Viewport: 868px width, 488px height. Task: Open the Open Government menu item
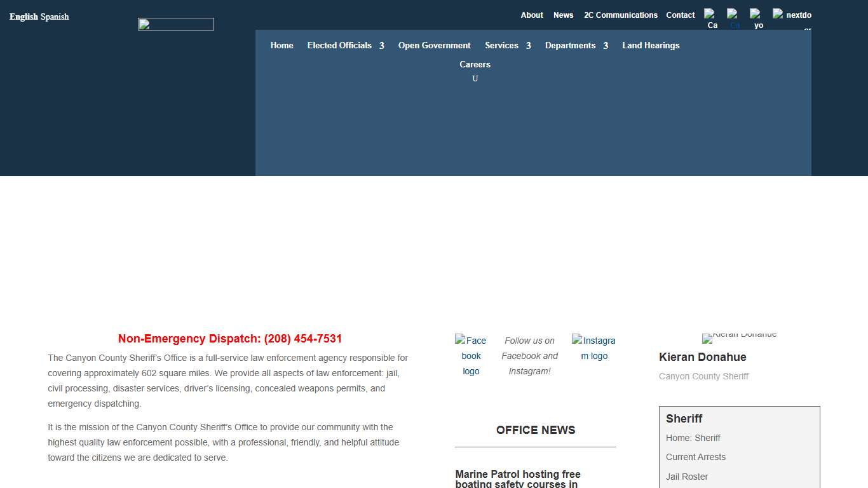434,46
